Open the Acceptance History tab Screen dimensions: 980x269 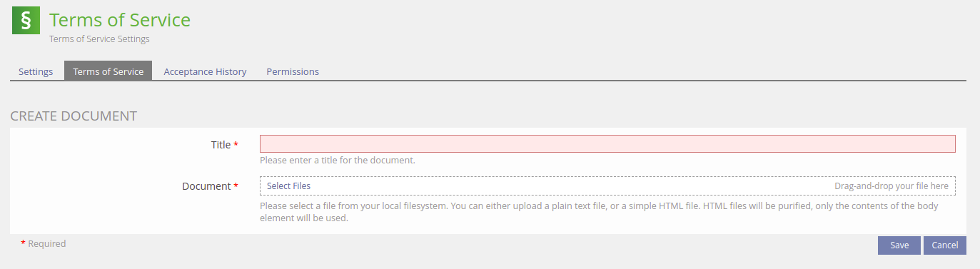coord(205,71)
